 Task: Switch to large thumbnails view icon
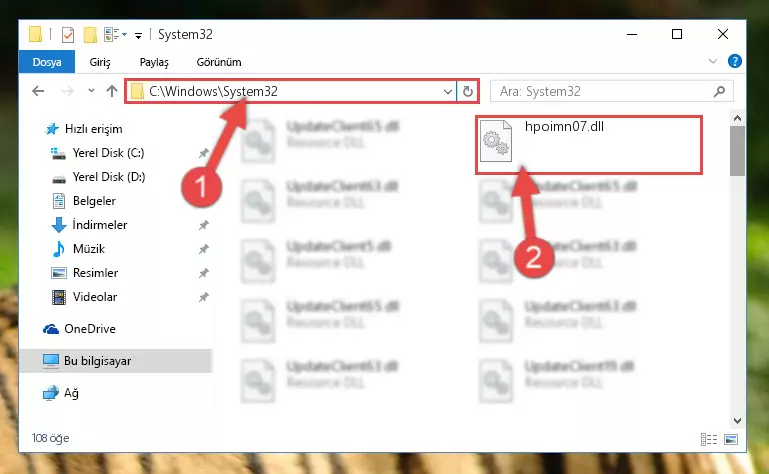click(x=731, y=439)
